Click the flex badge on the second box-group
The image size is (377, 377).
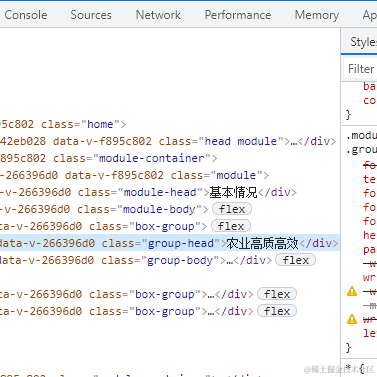[x=277, y=294]
